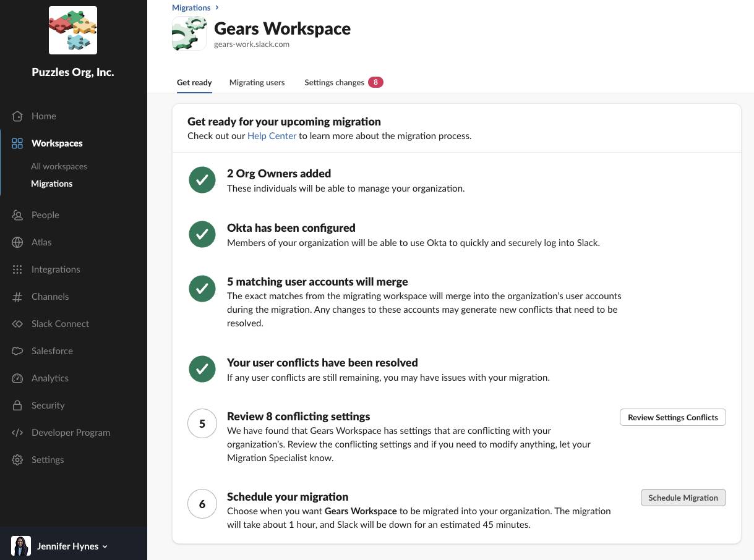
Task: Click the '2 Org Owners added' heading
Action: pos(279,174)
